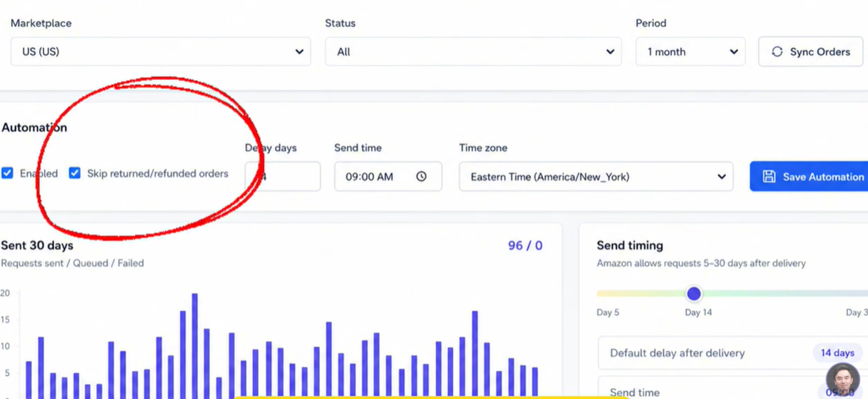Click the Send timing slider handle
The image size is (868, 399).
[x=694, y=294]
